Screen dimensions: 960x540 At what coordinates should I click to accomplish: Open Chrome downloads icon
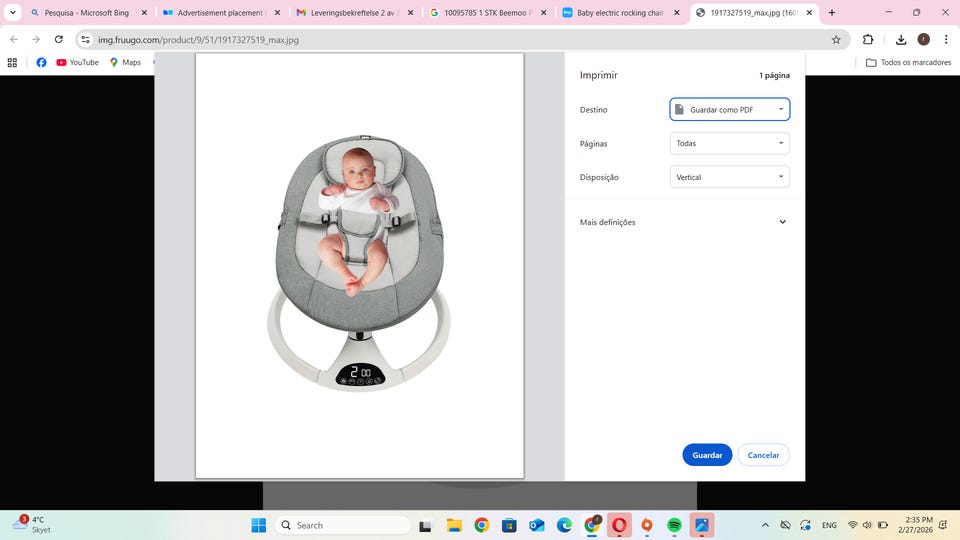(901, 39)
